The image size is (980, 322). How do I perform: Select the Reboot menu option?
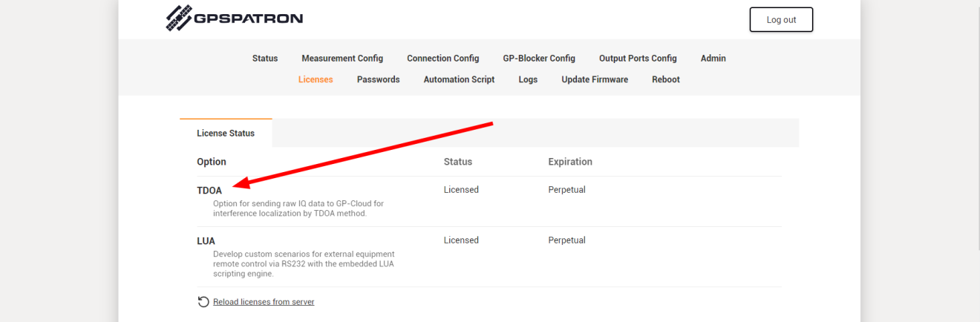click(666, 79)
